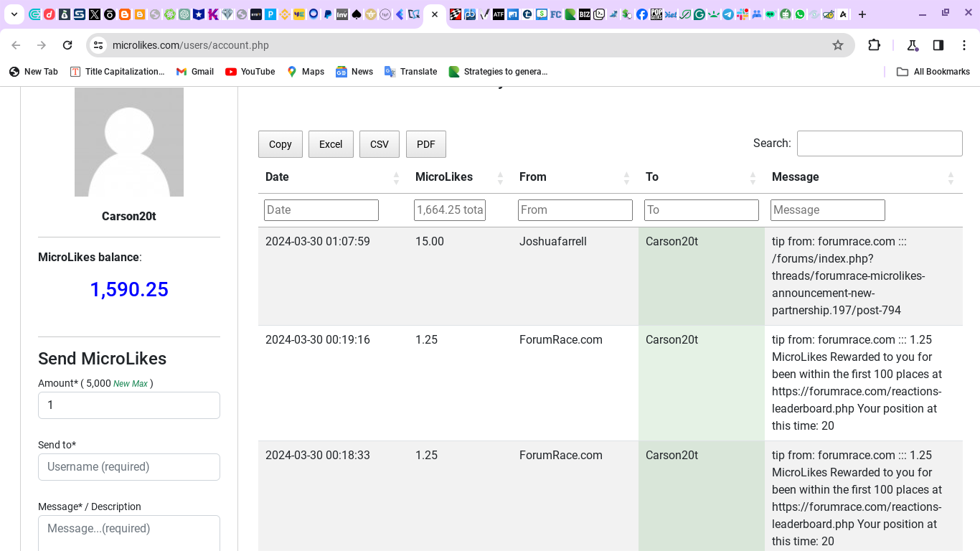The image size is (980, 551).
Task: Click the Copy export button
Action: tap(281, 144)
